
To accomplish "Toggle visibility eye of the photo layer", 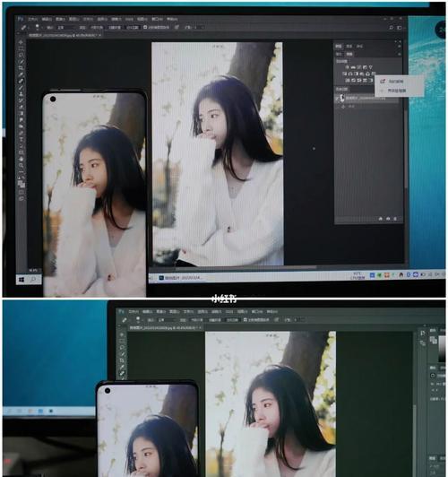I will [x=337, y=98].
